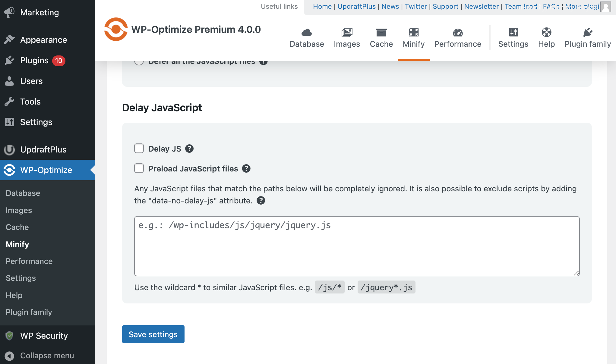Screen dimensions: 616x364
Task: Go to Settings submenu under WP-Optimize
Action: (21, 278)
